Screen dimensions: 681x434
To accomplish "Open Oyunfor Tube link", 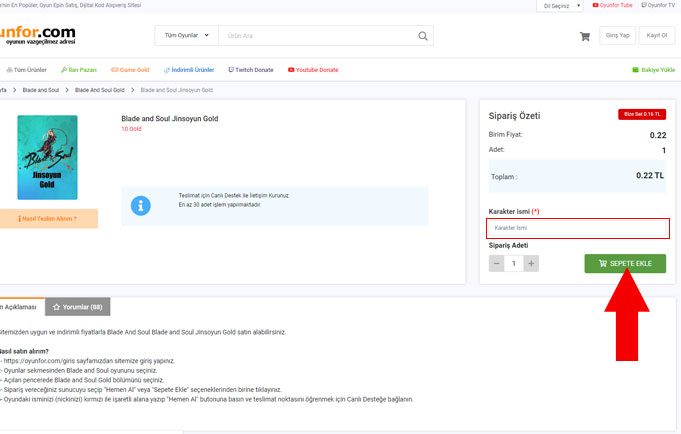I will (x=612, y=5).
